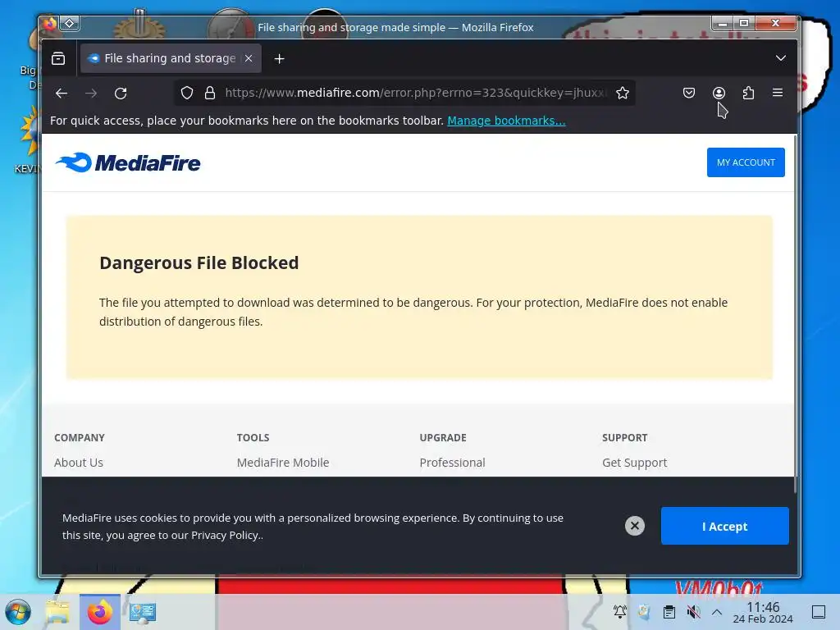Dismiss cookie banner with round X button
The image size is (840, 630).
tap(635, 526)
